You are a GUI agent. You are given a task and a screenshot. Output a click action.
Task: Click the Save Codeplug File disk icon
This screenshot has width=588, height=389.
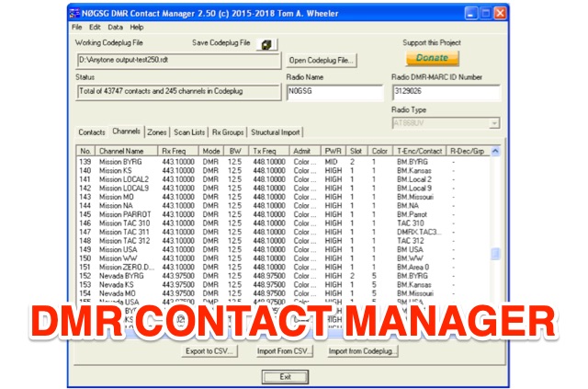coord(266,44)
